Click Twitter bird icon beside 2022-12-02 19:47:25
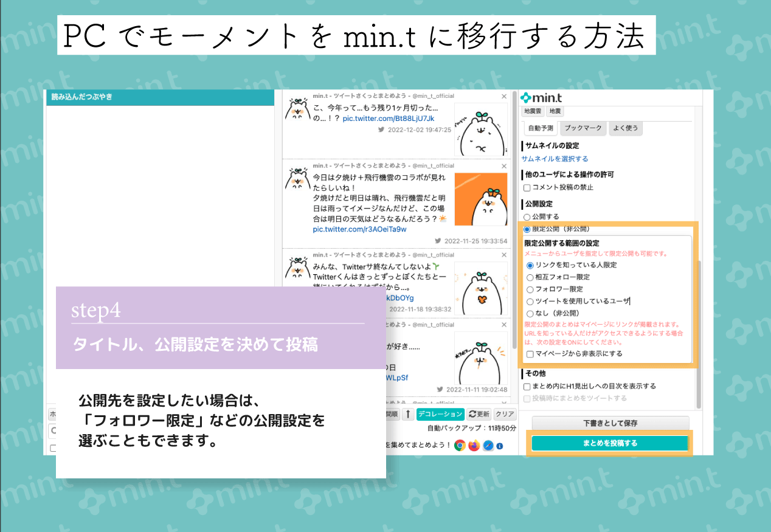Screen dimensions: 771x532 tap(381, 130)
